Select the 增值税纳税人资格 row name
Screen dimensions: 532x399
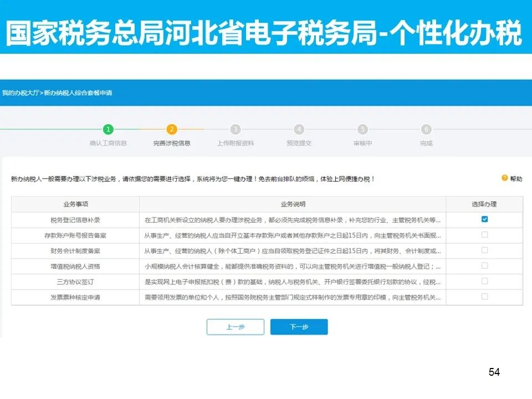coord(75,267)
